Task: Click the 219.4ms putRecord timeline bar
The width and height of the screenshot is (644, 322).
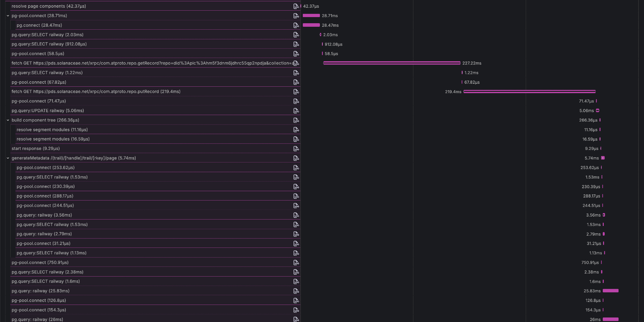Action: tap(529, 92)
